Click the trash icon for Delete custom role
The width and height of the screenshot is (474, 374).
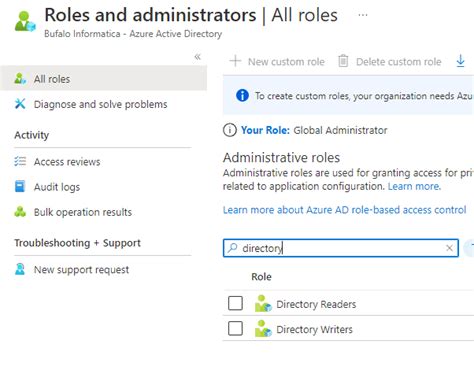point(343,61)
